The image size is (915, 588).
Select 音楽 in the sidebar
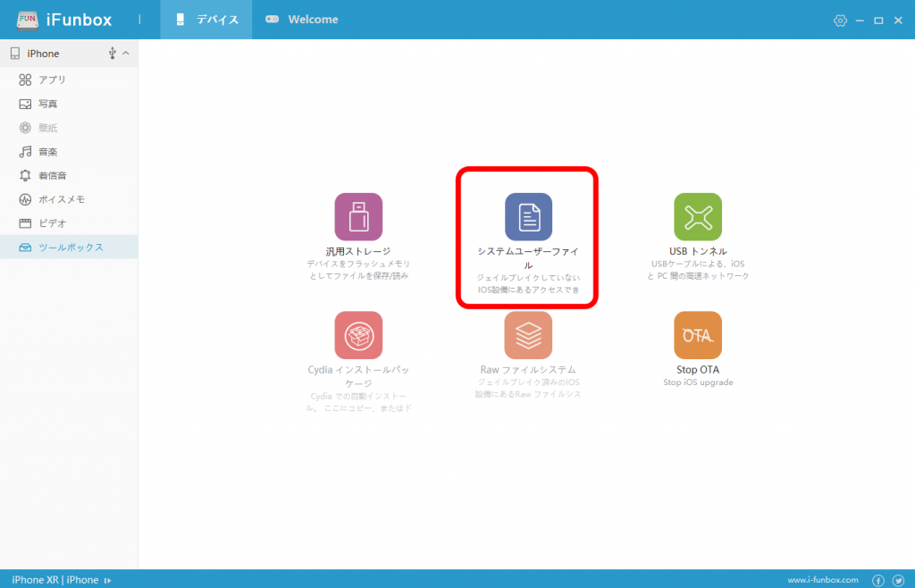(x=69, y=152)
